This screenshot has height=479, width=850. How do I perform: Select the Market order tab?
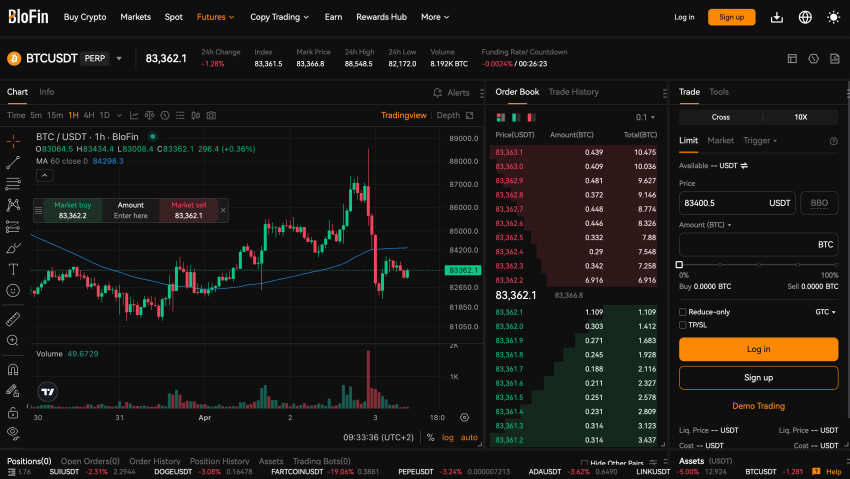click(720, 141)
